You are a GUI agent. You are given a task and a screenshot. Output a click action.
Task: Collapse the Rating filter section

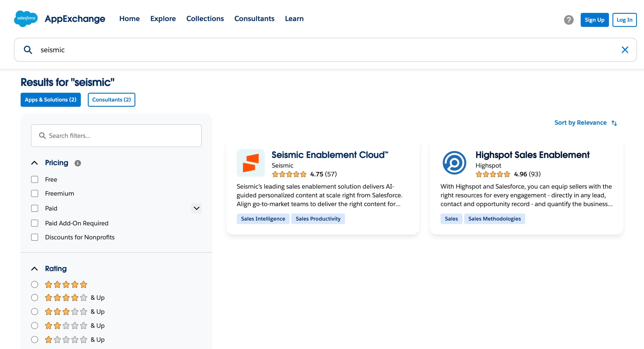point(34,269)
